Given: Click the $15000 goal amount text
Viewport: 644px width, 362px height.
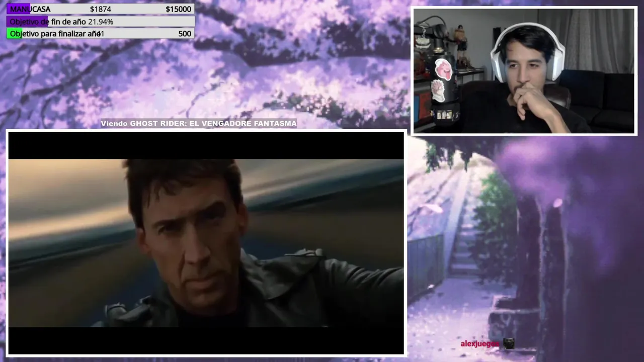Looking at the screenshot, I should (178, 9).
